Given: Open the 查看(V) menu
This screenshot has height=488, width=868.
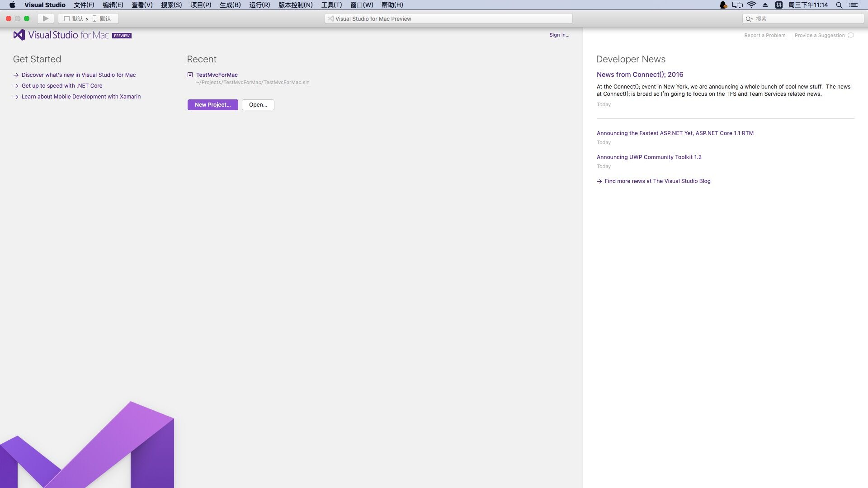Looking at the screenshot, I should coord(142,5).
